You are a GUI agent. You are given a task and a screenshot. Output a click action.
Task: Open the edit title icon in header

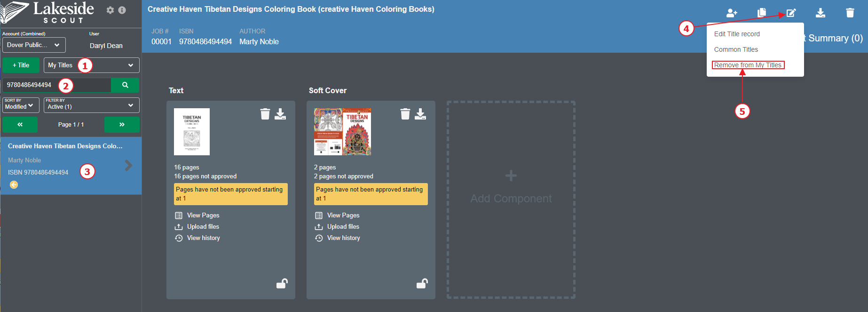click(x=791, y=13)
